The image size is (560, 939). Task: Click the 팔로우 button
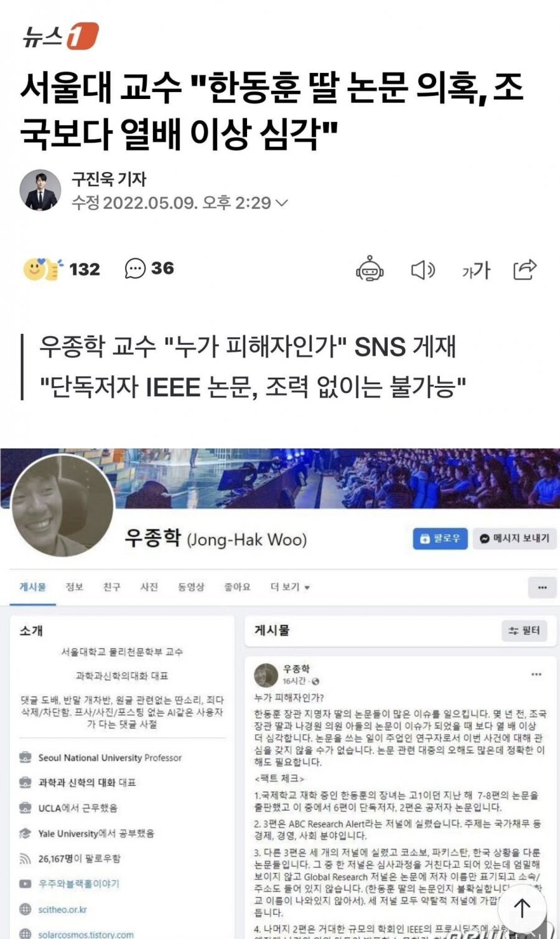(440, 539)
